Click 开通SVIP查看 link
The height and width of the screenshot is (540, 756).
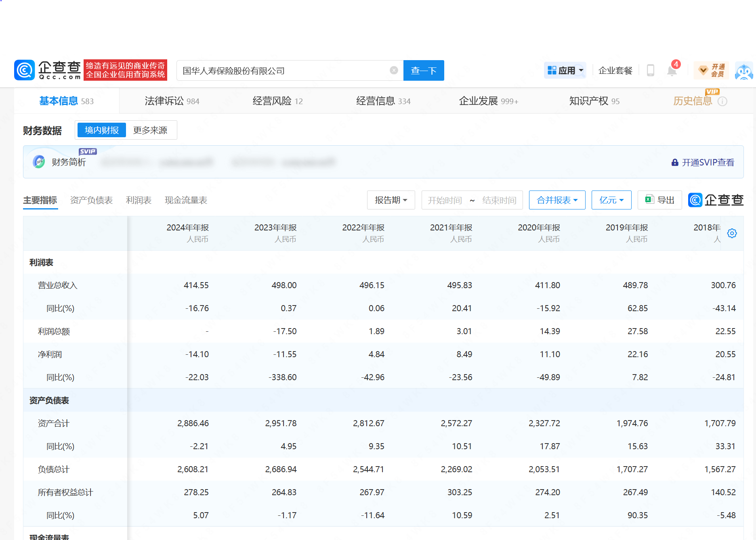[708, 162]
